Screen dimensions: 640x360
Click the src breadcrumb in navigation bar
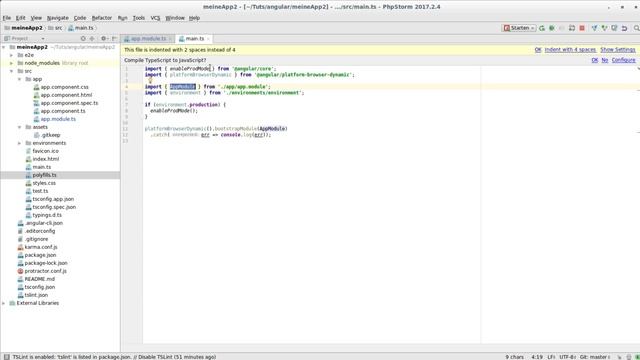(55, 28)
